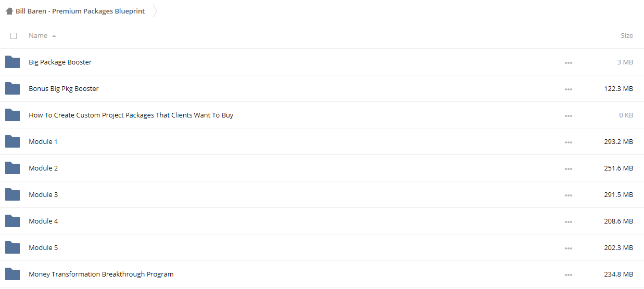This screenshot has height=289, width=644.
Task: Show more actions for Module 5
Action: pos(568,248)
